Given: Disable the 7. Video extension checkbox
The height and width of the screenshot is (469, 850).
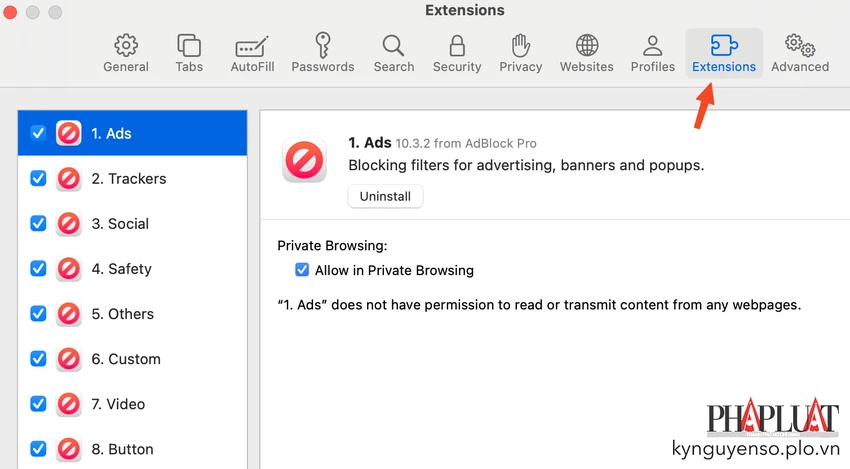Looking at the screenshot, I should pos(38,404).
